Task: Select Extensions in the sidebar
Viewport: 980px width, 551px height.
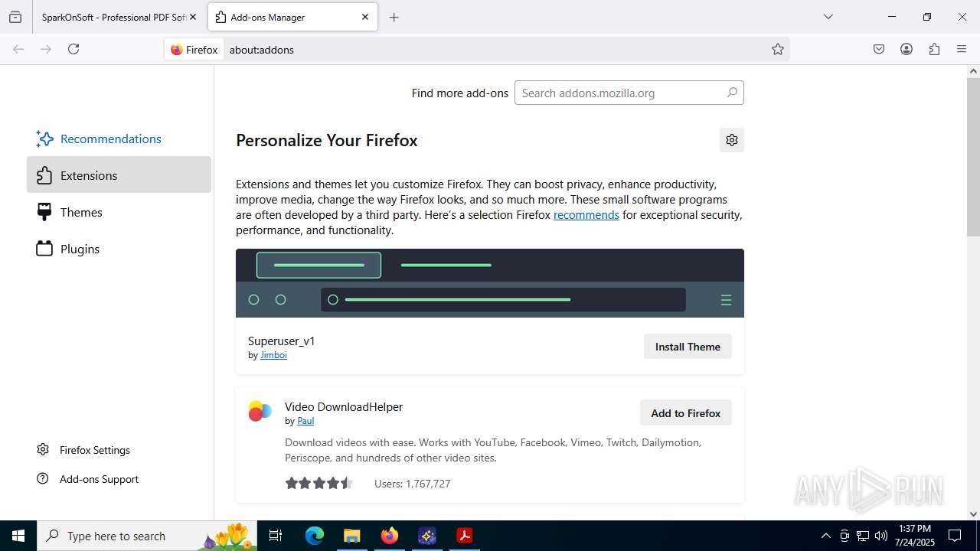Action: 119,175
